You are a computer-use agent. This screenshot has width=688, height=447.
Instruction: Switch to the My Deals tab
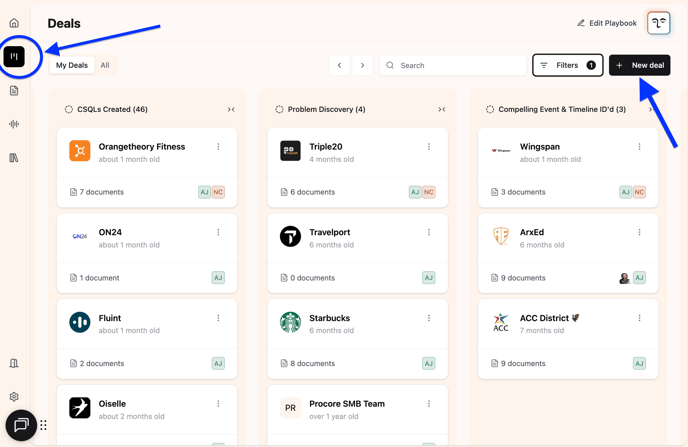point(72,66)
